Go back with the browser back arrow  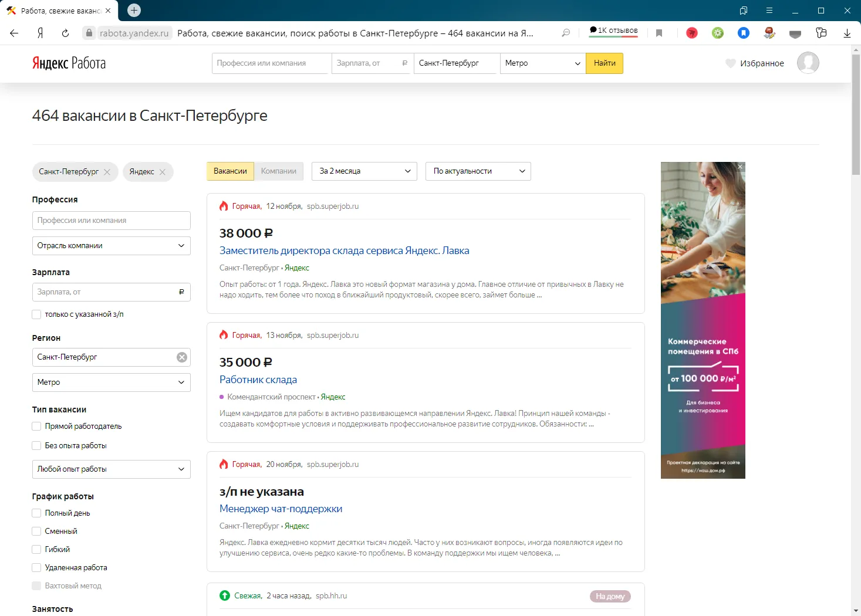[14, 33]
